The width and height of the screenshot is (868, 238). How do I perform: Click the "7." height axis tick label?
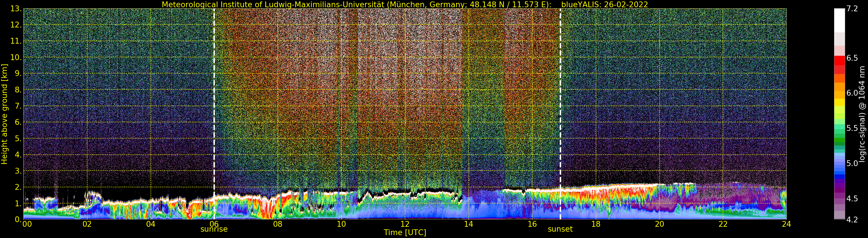click(x=18, y=106)
